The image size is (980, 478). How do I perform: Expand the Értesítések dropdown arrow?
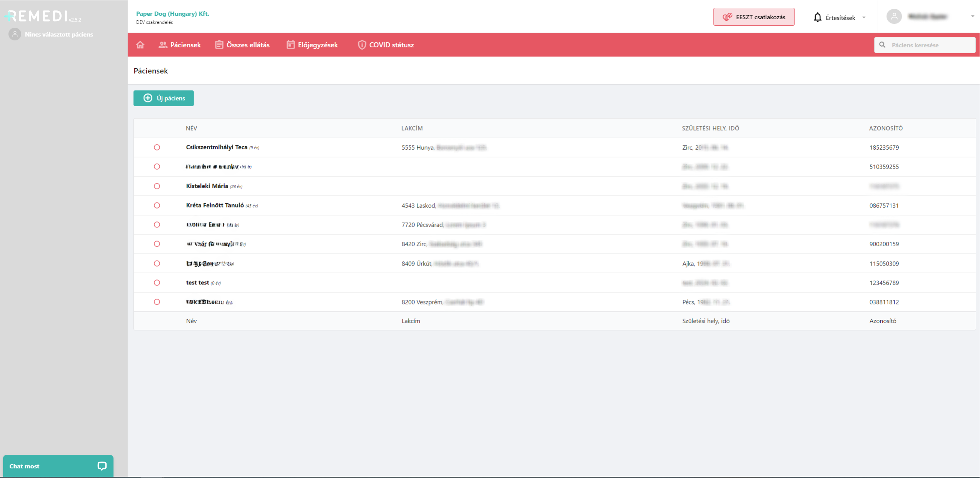pos(864,18)
